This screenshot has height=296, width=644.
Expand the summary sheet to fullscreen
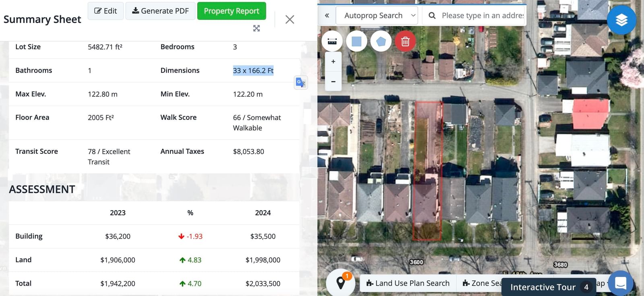pyautogui.click(x=256, y=28)
